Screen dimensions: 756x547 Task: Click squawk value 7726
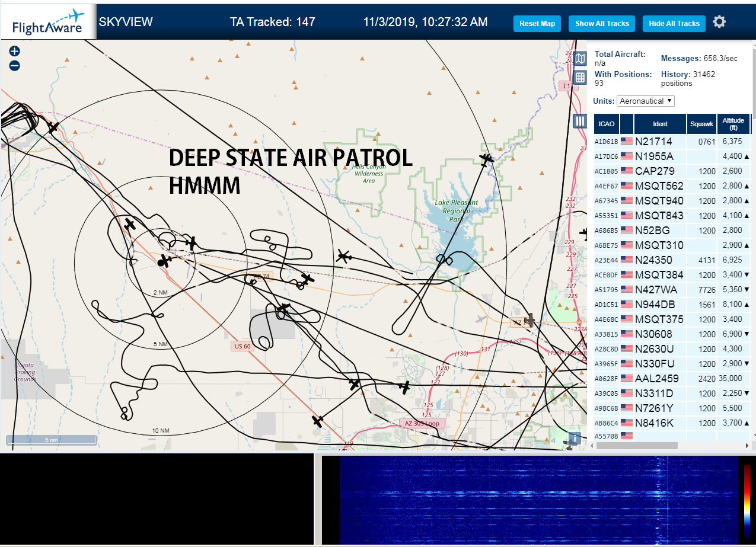(707, 290)
